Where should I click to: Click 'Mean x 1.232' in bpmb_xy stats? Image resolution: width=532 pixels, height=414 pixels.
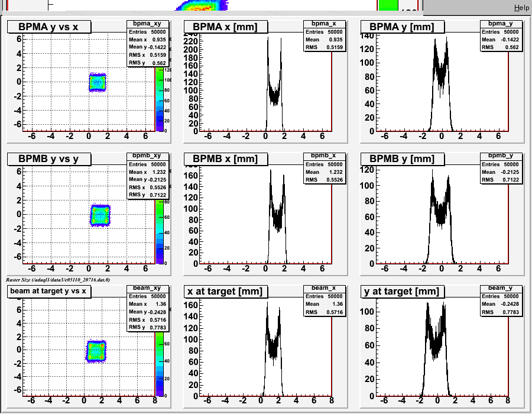coord(147,172)
